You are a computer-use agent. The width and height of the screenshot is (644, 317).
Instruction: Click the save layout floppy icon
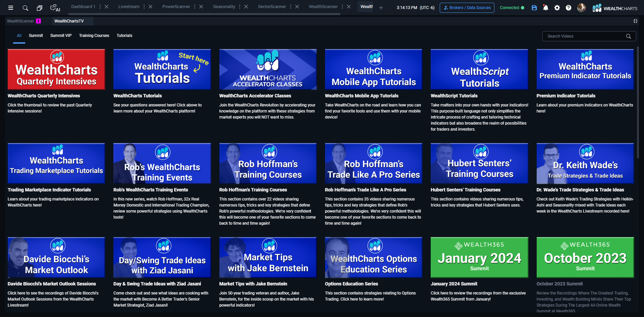click(x=534, y=7)
